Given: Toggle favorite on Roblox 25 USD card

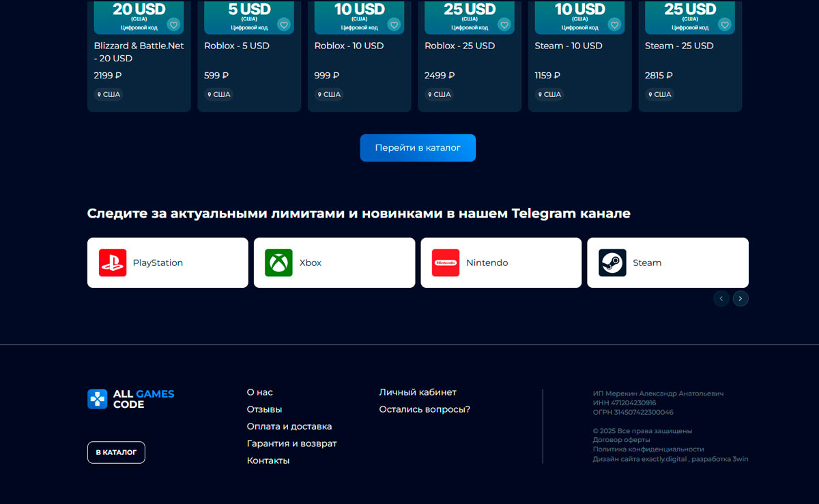Looking at the screenshot, I should pos(504,25).
